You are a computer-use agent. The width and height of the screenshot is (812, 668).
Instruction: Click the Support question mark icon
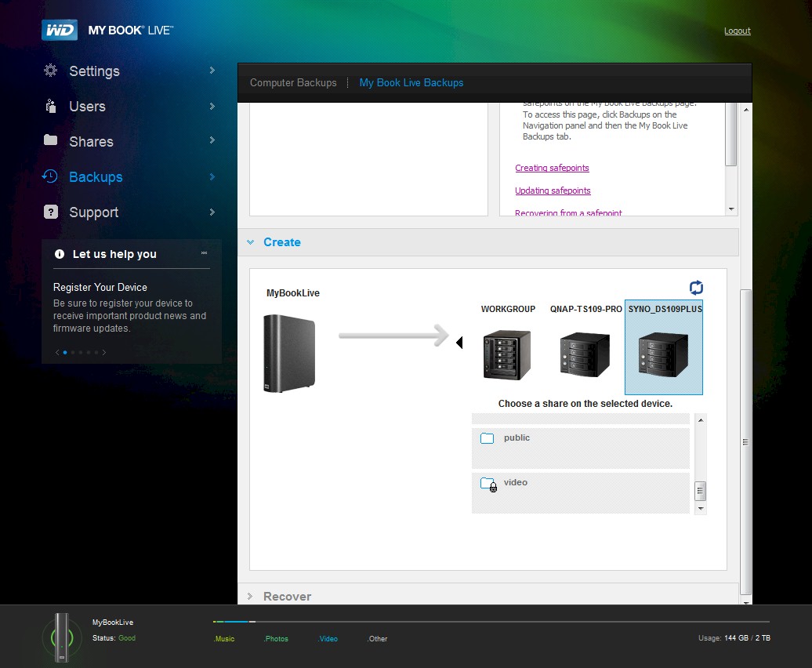[51, 212]
